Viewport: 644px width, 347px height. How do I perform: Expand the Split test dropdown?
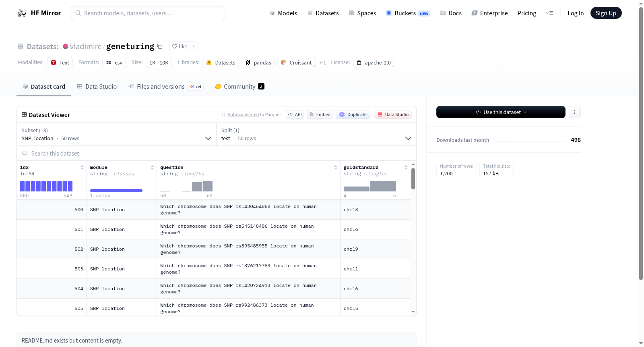coord(316,134)
